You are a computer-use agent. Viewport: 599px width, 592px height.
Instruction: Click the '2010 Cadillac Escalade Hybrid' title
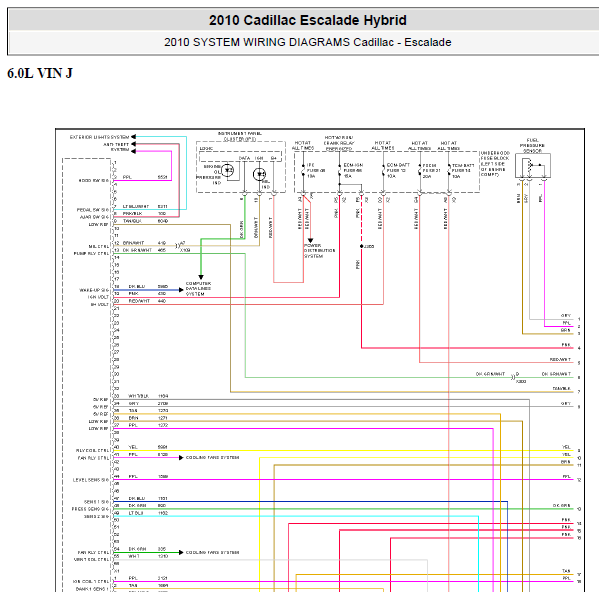pos(308,20)
